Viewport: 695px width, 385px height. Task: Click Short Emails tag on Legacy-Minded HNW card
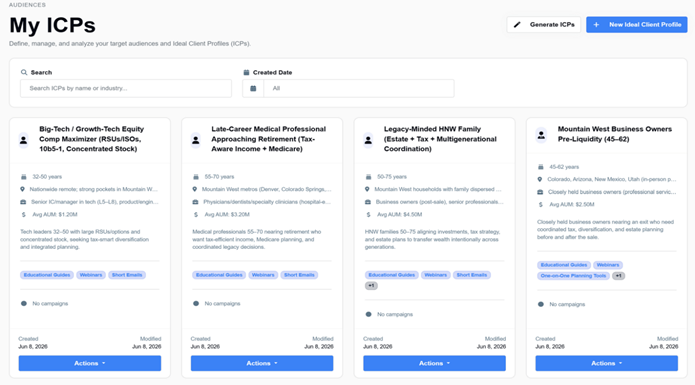(472, 275)
